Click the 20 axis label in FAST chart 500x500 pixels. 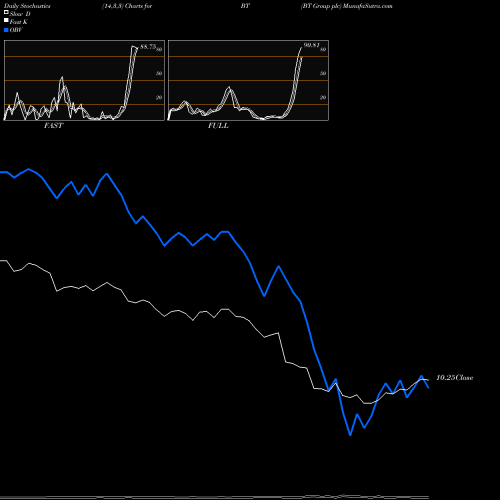pyautogui.click(x=159, y=97)
